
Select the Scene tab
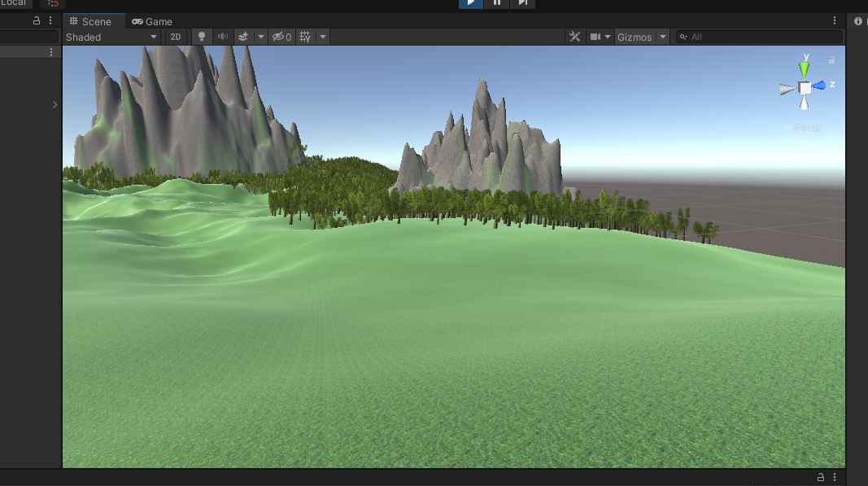[90, 21]
